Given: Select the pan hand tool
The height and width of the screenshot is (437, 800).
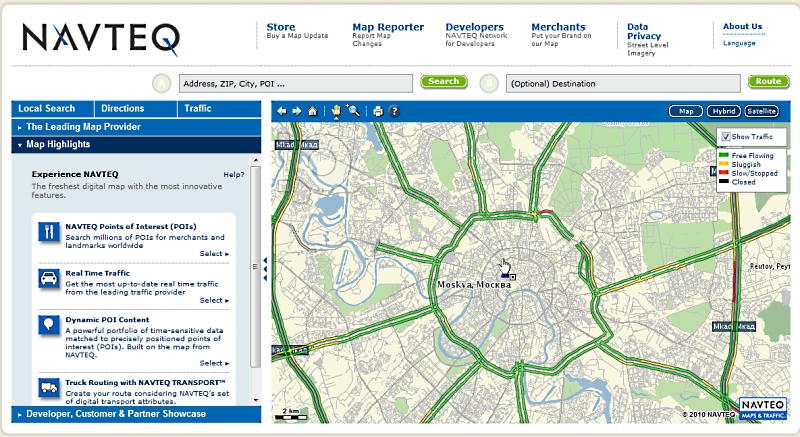Looking at the screenshot, I should (336, 111).
